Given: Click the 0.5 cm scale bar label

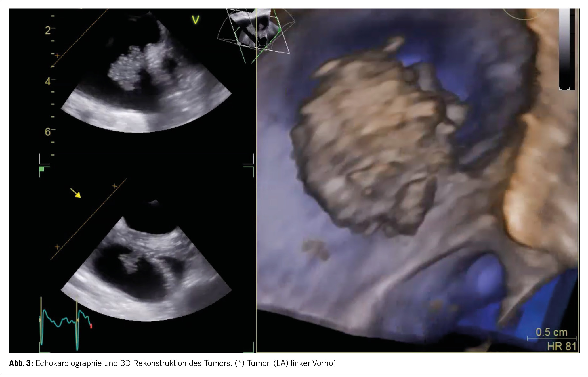Looking at the screenshot, I should pos(551,332).
